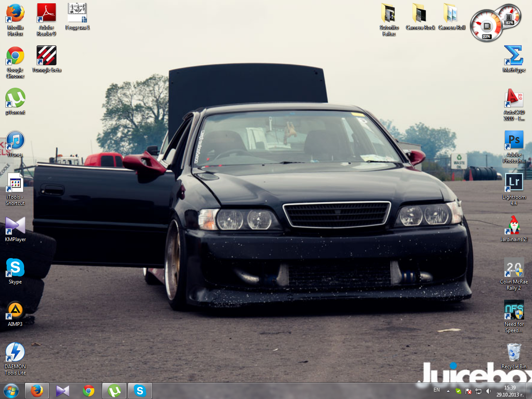The image size is (532, 399).
Task: Select the µTorrent desktop shortcut
Action: point(15,101)
